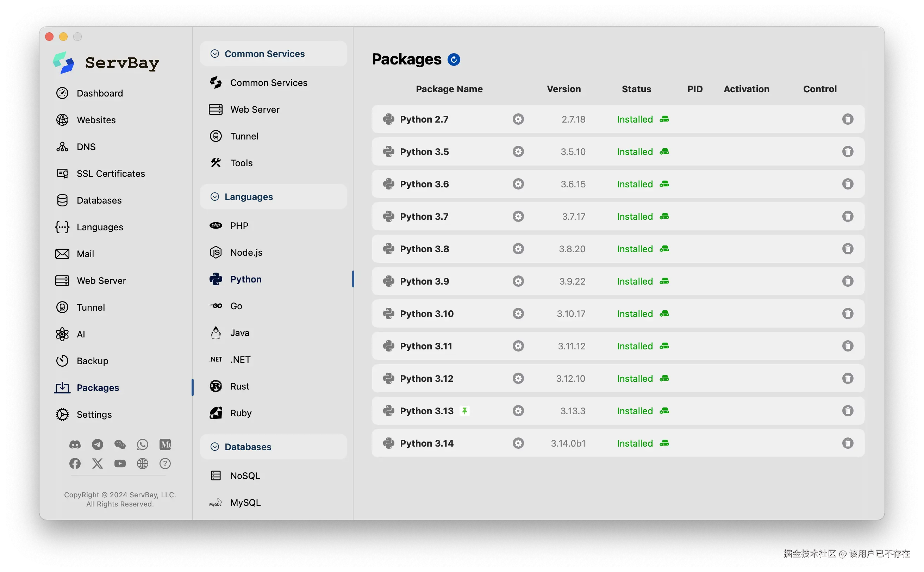Image resolution: width=924 pixels, height=572 pixels.
Task: Open Dashboard in the main sidebar
Action: pos(99,93)
